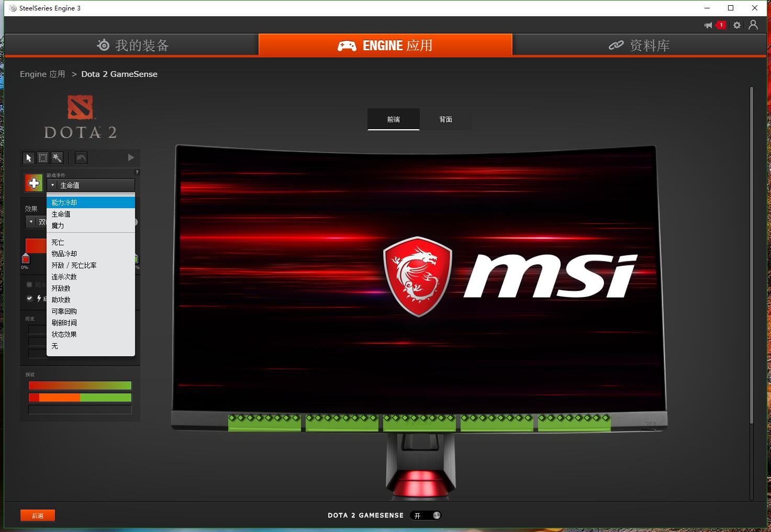Click the disabled checkbox above the lightning option
The height and width of the screenshot is (532, 771).
click(x=29, y=285)
